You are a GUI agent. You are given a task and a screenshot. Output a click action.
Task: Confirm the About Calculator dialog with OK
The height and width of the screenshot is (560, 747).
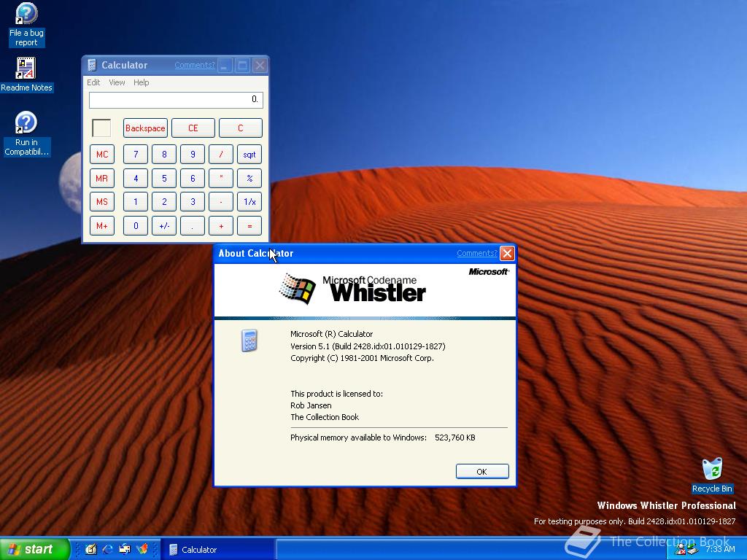click(482, 472)
